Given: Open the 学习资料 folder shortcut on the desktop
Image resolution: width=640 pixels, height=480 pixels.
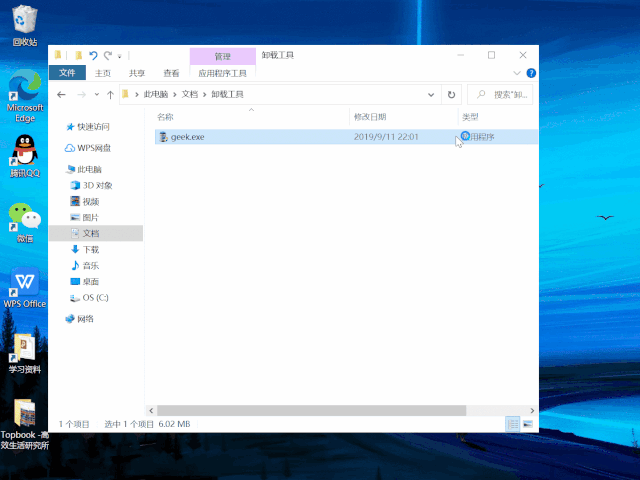Looking at the screenshot, I should point(25,353).
